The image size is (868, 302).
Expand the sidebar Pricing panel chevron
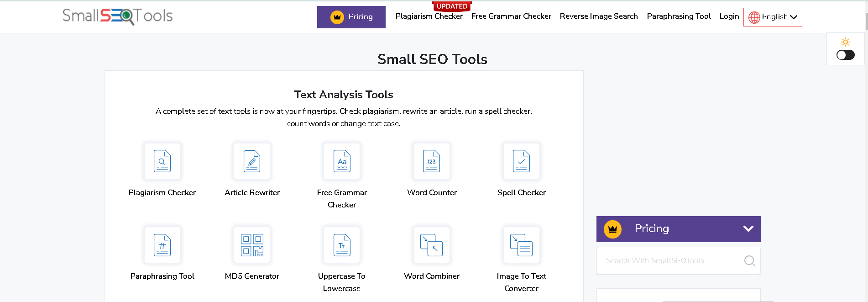[x=748, y=228]
